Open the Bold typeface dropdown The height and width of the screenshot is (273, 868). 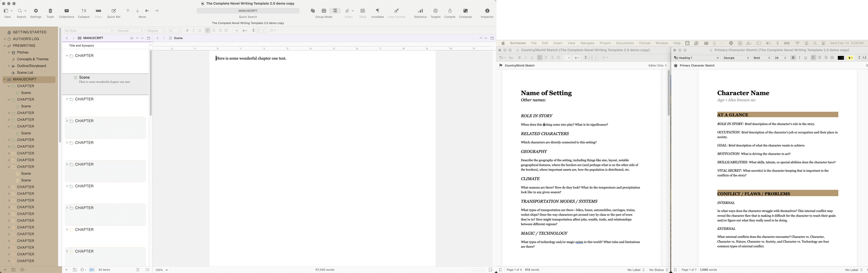click(x=762, y=58)
